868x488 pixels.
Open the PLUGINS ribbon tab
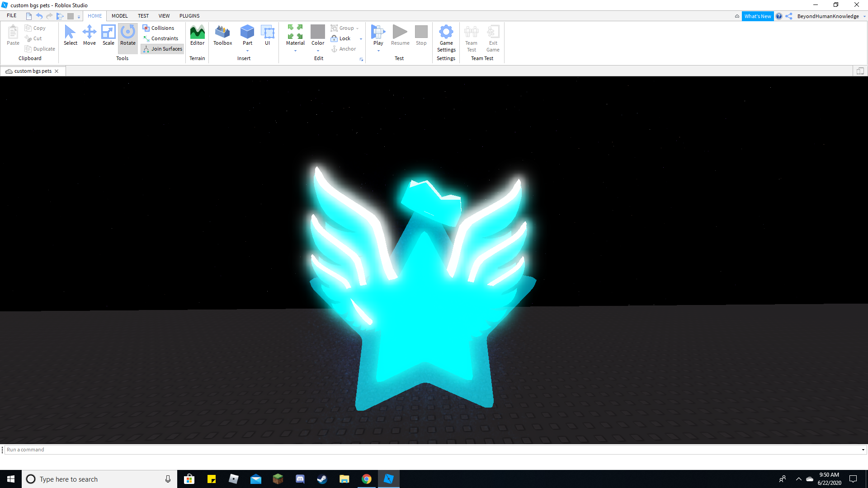(189, 15)
